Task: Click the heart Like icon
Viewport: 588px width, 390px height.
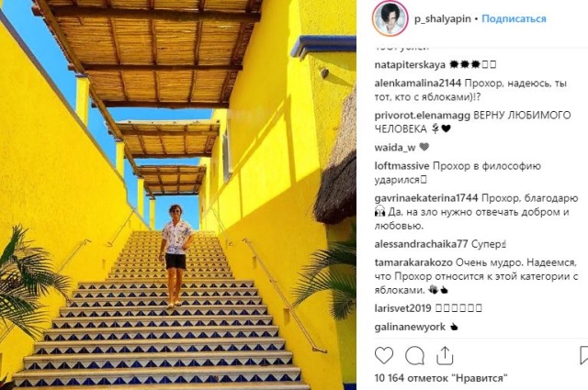Action: (384, 355)
